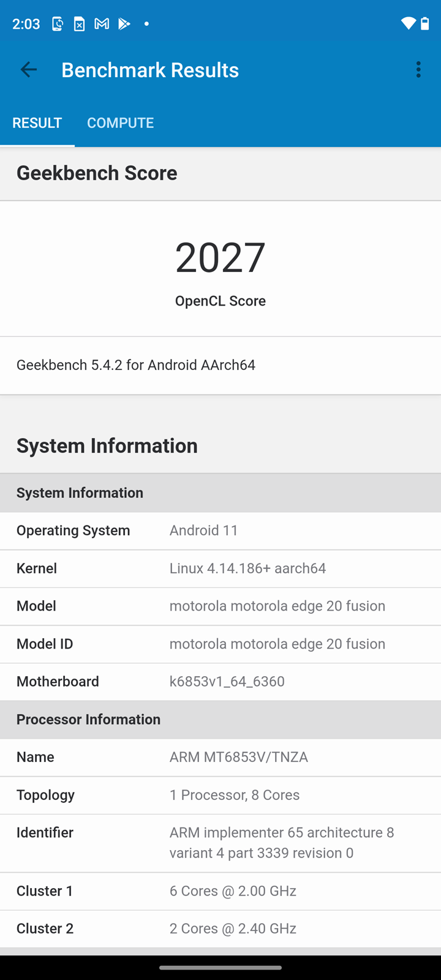
Task: Tap the 2027 OpenCL score
Action: click(x=221, y=257)
